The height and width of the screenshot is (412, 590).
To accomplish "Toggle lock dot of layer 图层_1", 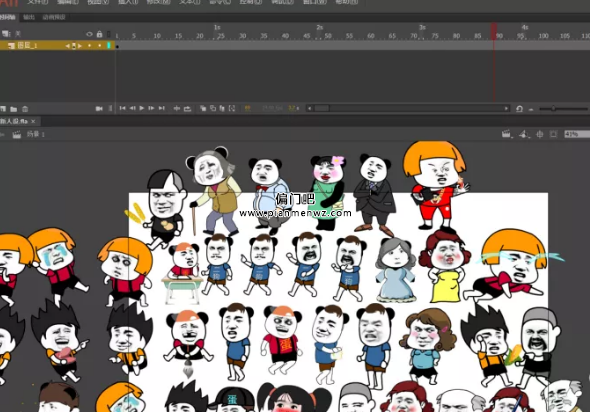I will click(x=99, y=46).
